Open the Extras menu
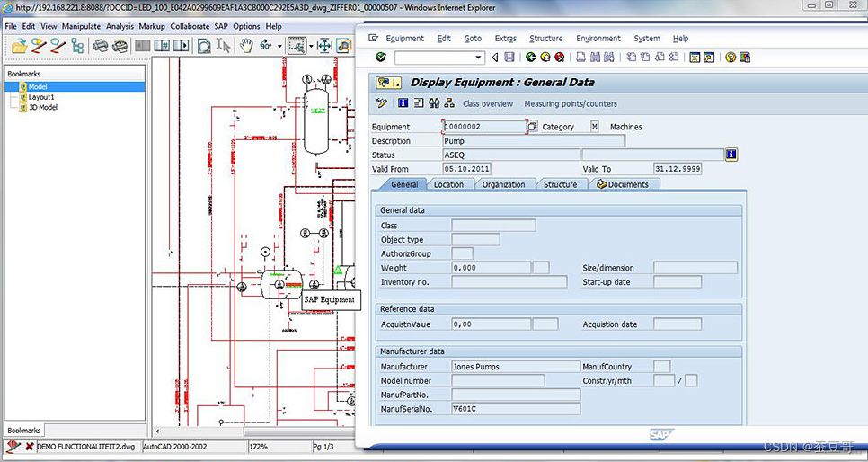Screen dimensions: 868x462 [505, 39]
